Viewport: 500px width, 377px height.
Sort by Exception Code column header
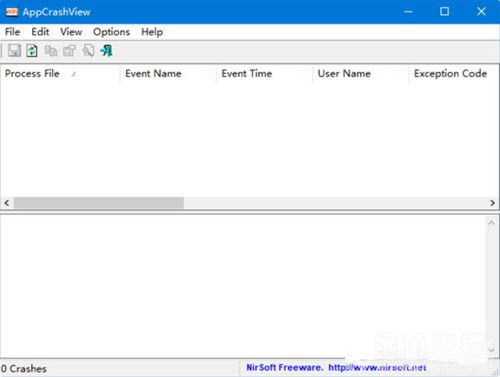tap(453, 73)
